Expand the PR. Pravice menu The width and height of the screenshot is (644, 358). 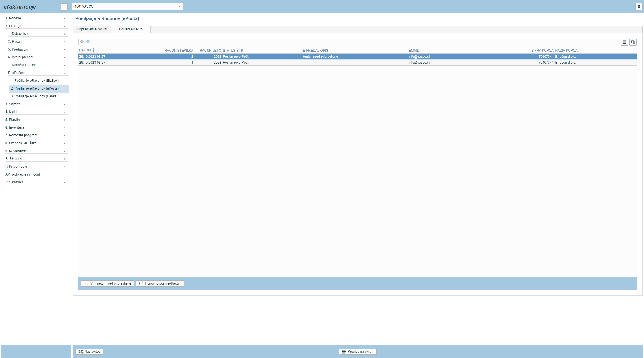tap(36, 182)
